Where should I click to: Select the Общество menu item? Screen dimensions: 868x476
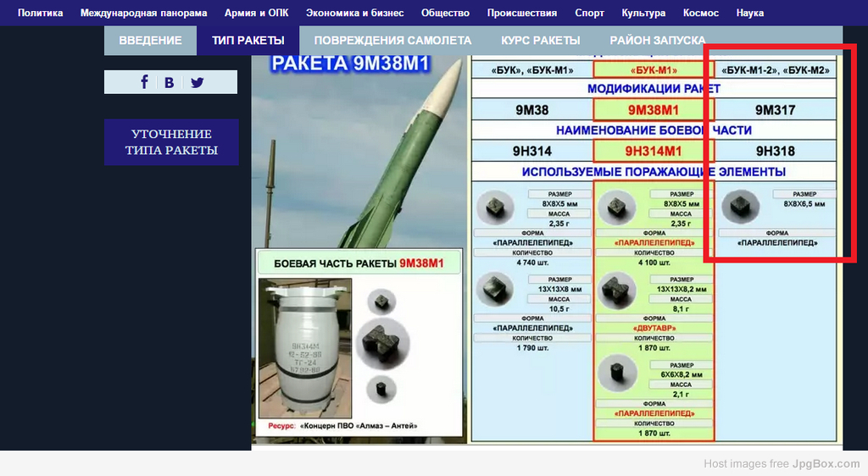pos(445,13)
